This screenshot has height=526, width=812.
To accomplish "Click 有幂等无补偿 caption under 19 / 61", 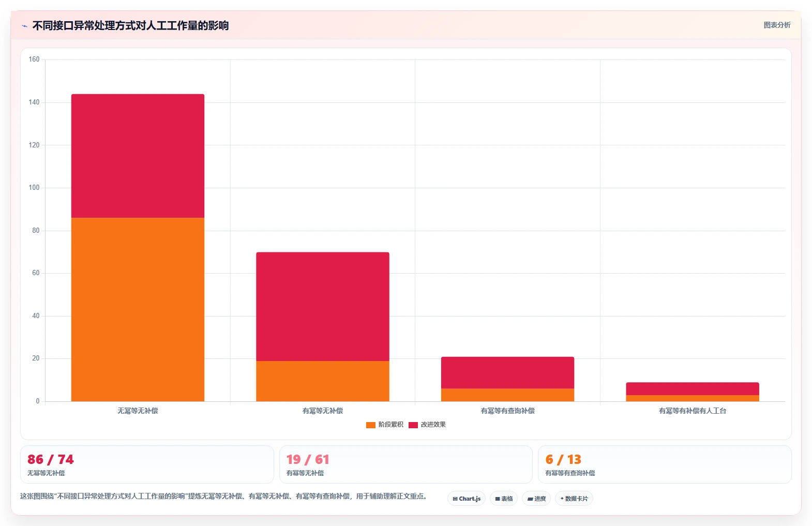I will [305, 473].
